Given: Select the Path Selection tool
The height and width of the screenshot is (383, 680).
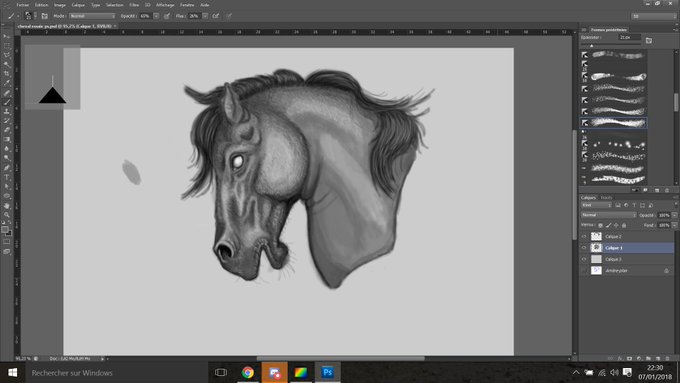Looking at the screenshot, I should coord(7,187).
